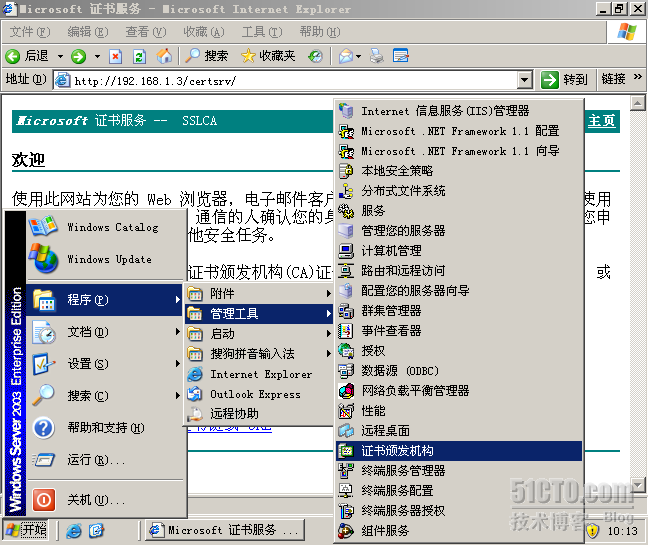The height and width of the screenshot is (545, 648).
Task: Click 关机(U)... shutdown in Start menu
Action: tap(105, 500)
